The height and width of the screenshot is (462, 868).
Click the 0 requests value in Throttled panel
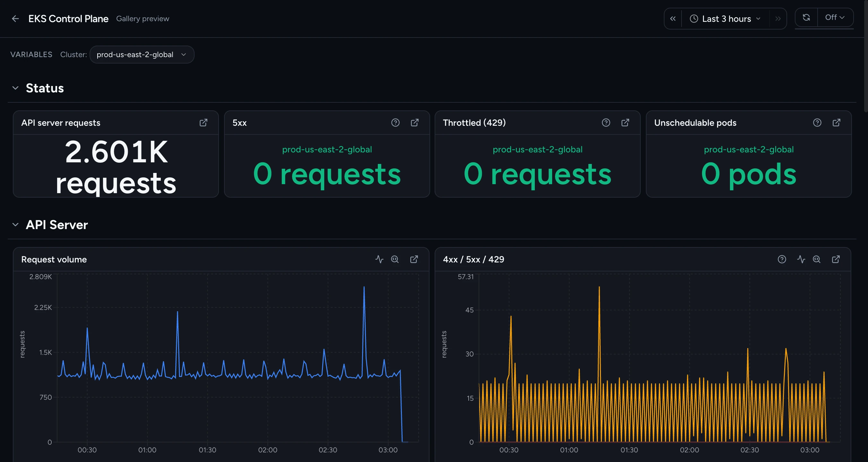[x=537, y=174]
